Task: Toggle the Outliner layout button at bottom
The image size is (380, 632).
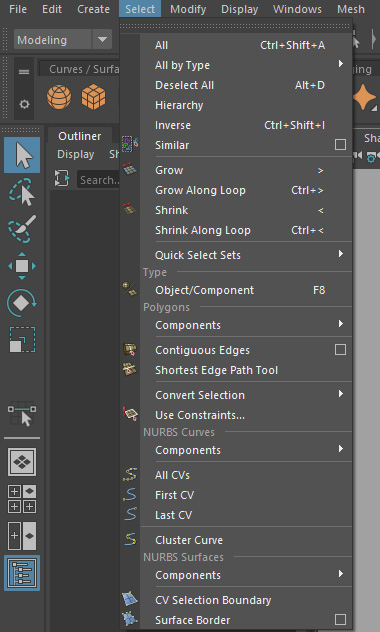Action: [x=22, y=573]
